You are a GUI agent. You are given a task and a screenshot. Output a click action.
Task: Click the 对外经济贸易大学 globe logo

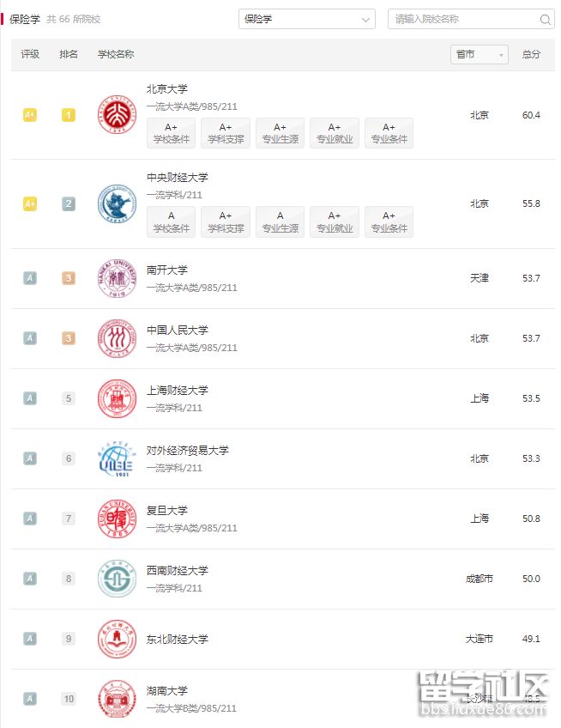117,458
